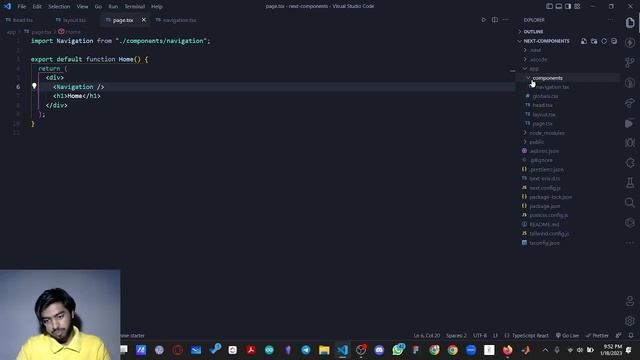This screenshot has height=360, width=640.
Task: Click New Folder icon in explorer header
Action: [x=594, y=41]
